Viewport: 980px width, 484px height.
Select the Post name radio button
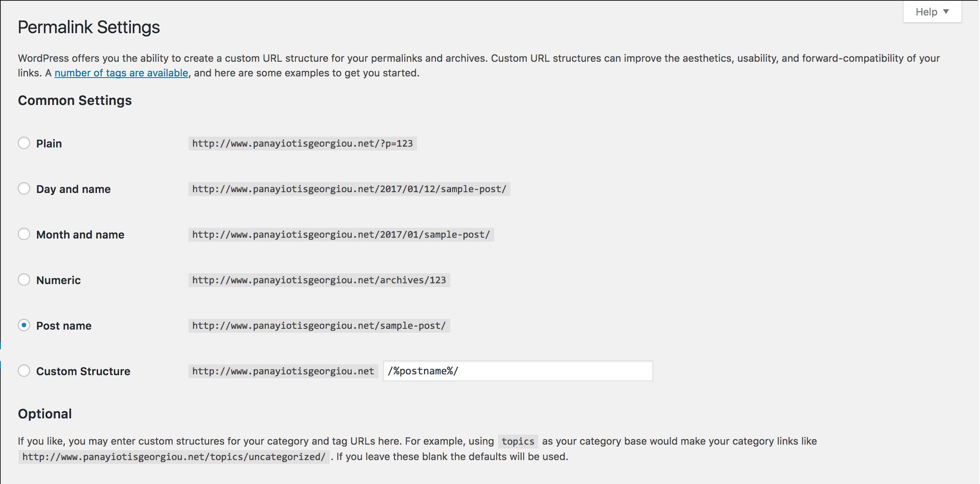click(24, 325)
